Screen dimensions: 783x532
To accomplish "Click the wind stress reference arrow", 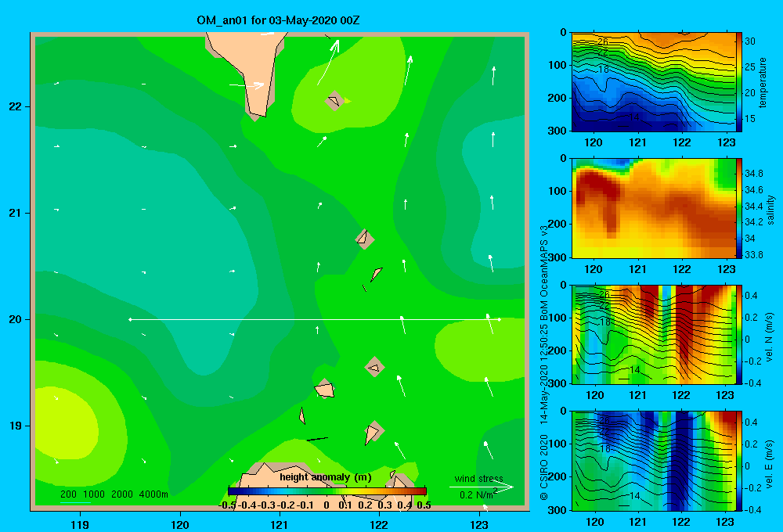I will 482,487.
